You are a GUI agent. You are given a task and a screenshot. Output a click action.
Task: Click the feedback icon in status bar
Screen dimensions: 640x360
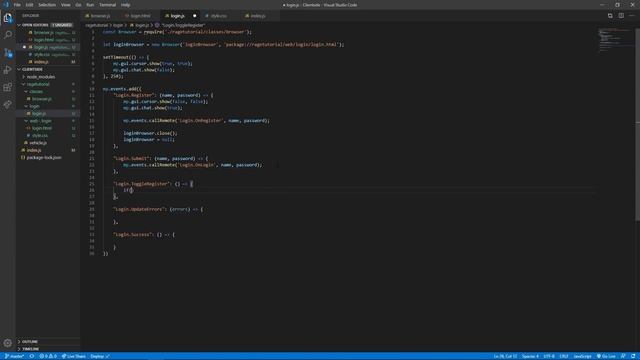(623, 356)
